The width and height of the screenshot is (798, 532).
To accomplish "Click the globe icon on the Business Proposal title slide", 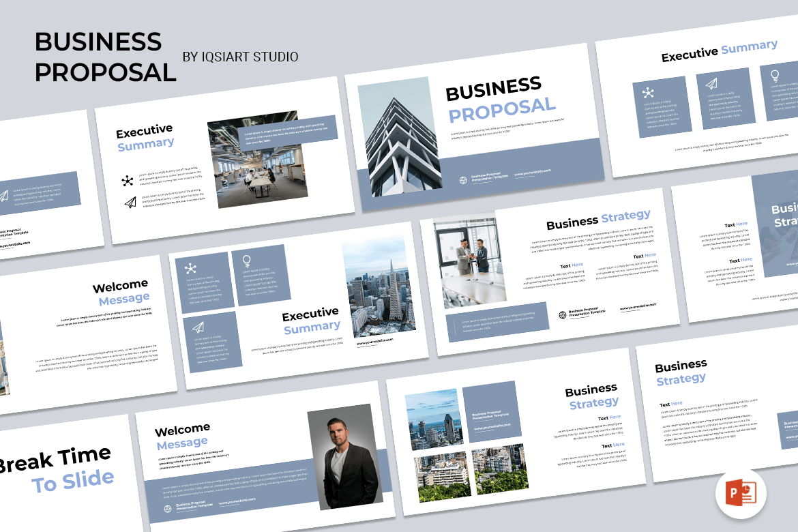I will click(x=463, y=180).
